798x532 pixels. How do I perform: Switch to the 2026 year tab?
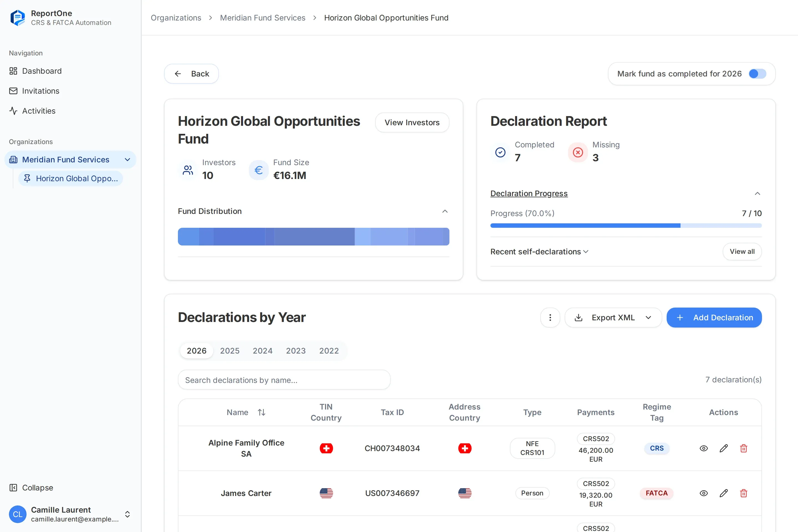tap(196, 351)
